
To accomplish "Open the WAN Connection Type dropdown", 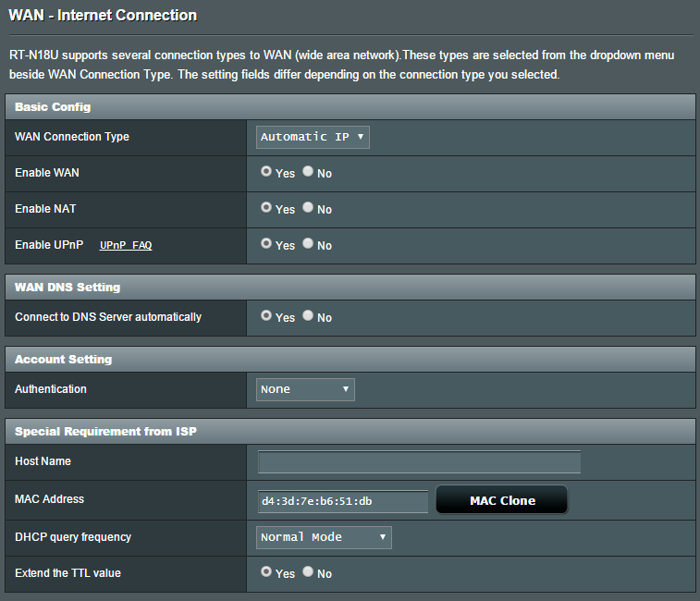I will click(x=313, y=137).
